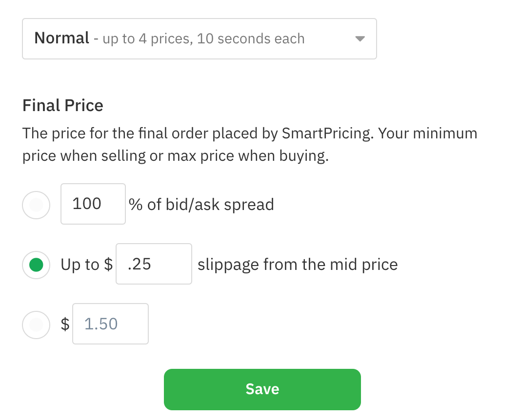Image resolution: width=520 pixels, height=420 pixels.
Task: Click the radio button next to $1.50
Action: (x=36, y=325)
